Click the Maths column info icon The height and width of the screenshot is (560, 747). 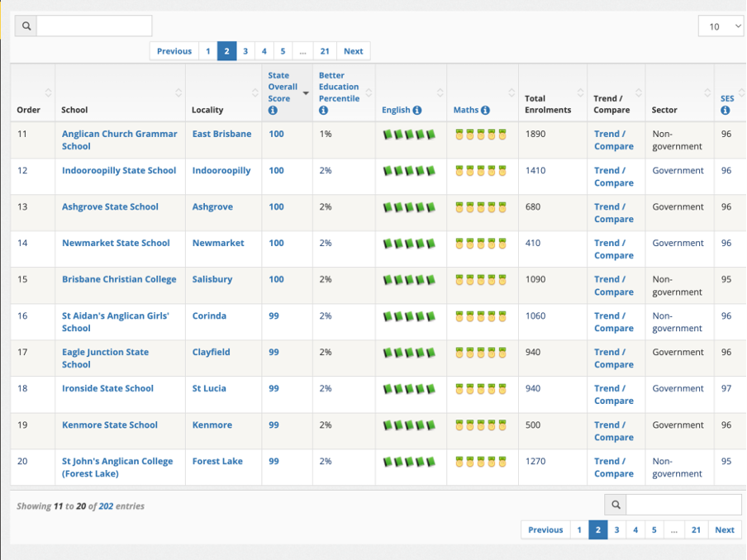click(485, 111)
